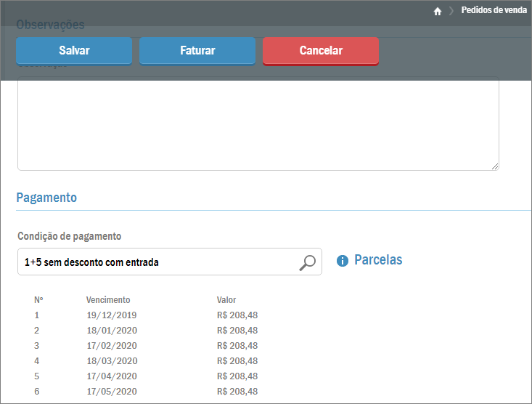This screenshot has height=404, width=532.
Task: Click the Vencimento column header
Action: [x=108, y=300]
